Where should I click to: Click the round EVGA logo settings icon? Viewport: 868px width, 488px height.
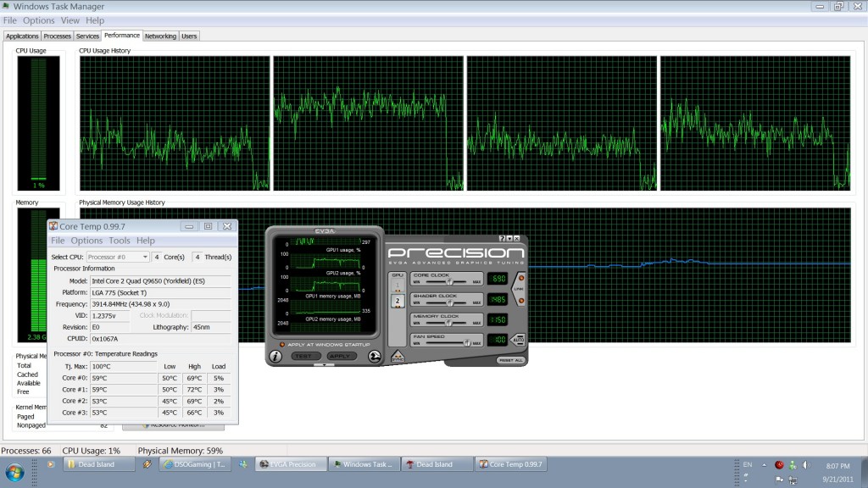tap(374, 357)
